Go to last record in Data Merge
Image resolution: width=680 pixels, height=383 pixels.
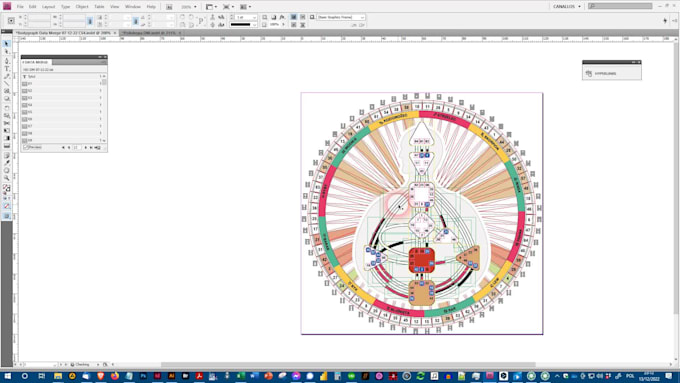(91, 147)
